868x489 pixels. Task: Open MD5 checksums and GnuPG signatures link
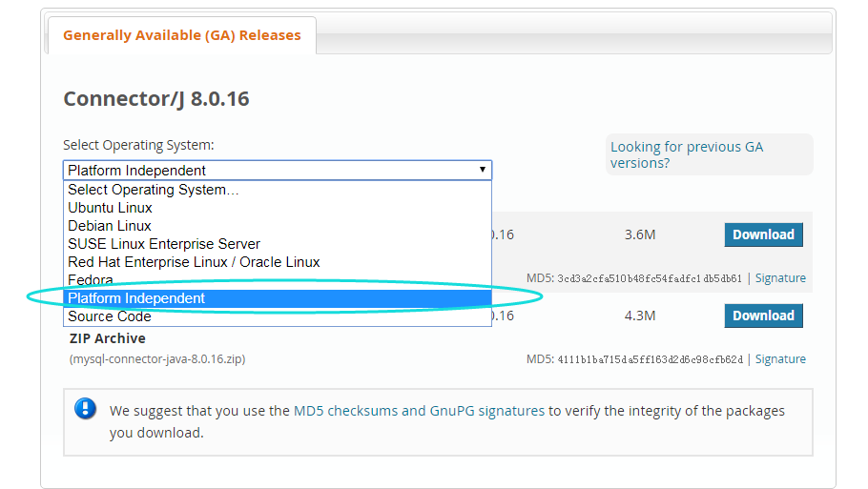pos(419,411)
